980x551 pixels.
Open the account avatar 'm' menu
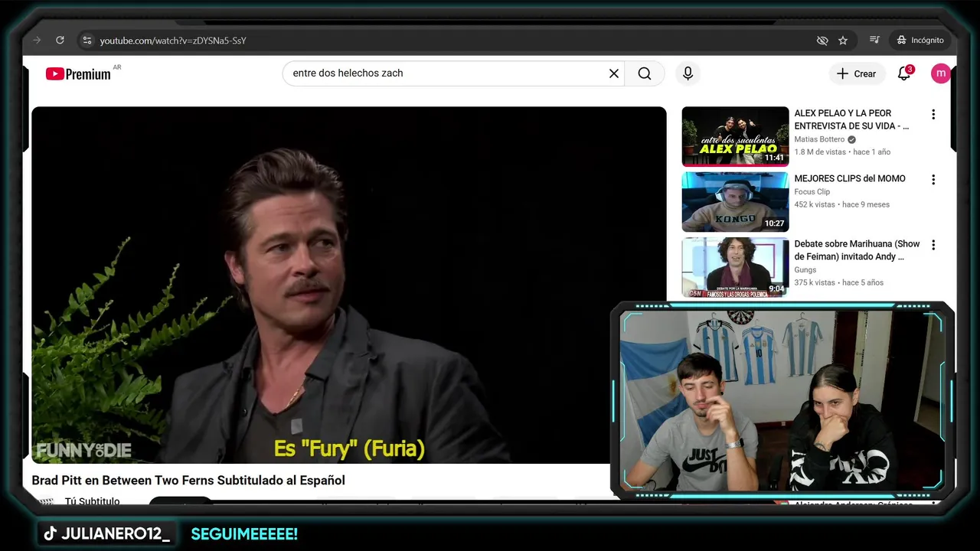940,73
